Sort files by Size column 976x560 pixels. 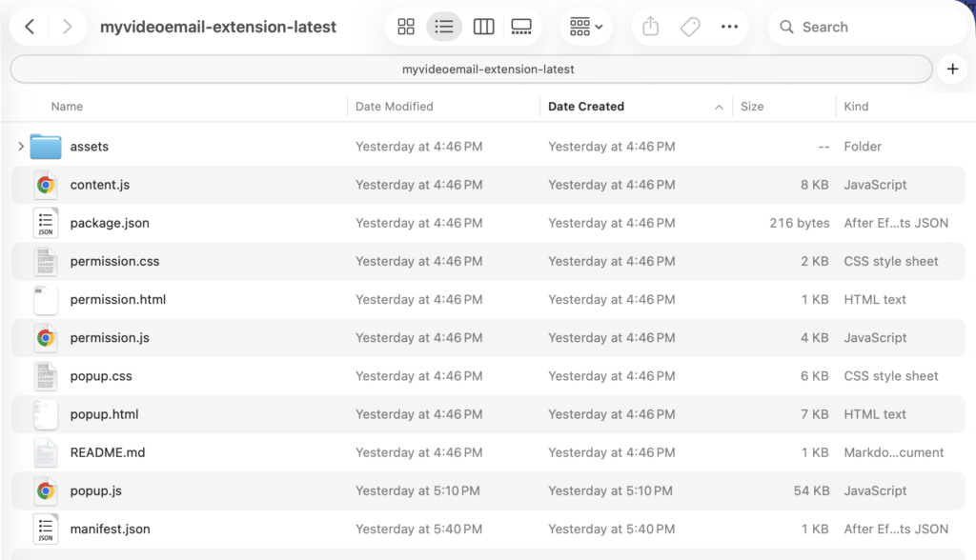pyautogui.click(x=752, y=107)
